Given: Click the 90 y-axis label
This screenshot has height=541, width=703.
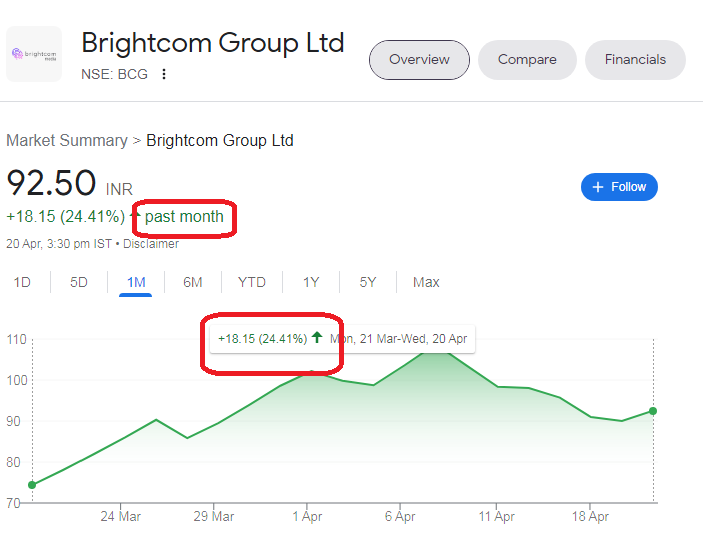Looking at the screenshot, I should click(x=13, y=421).
